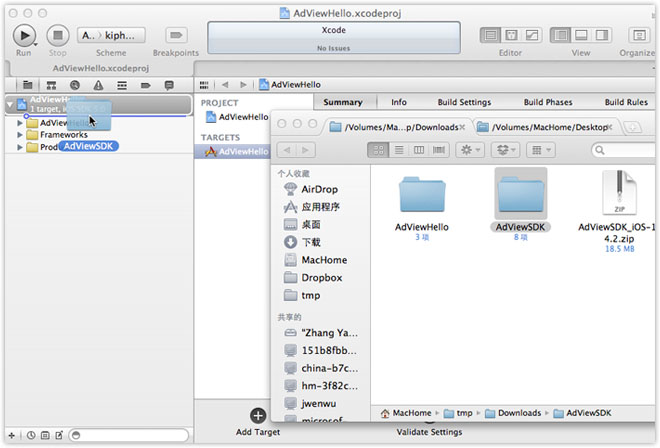Show the Project navigator folder icon
This screenshot has width=660, height=448.
tap(27, 85)
